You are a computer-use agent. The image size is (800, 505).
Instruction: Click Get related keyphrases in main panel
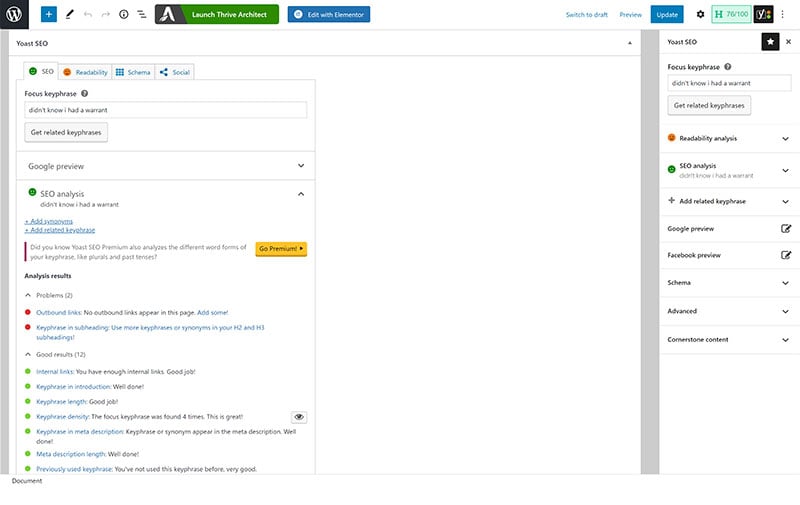66,132
